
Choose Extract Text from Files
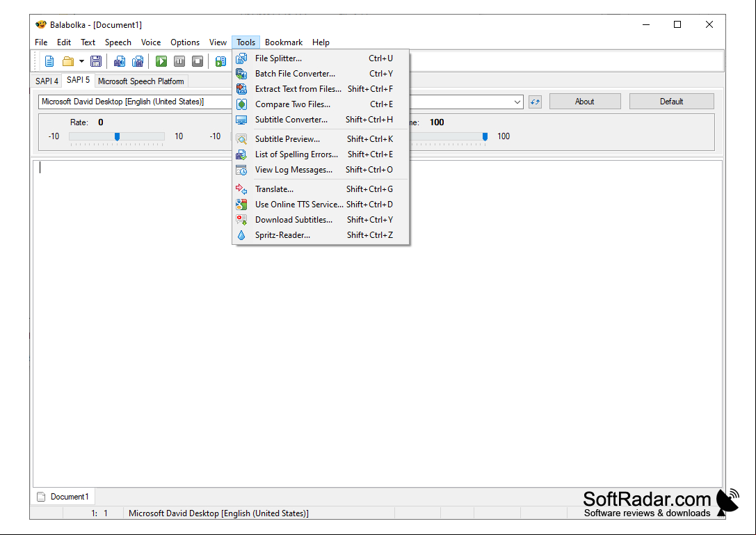(x=321, y=89)
